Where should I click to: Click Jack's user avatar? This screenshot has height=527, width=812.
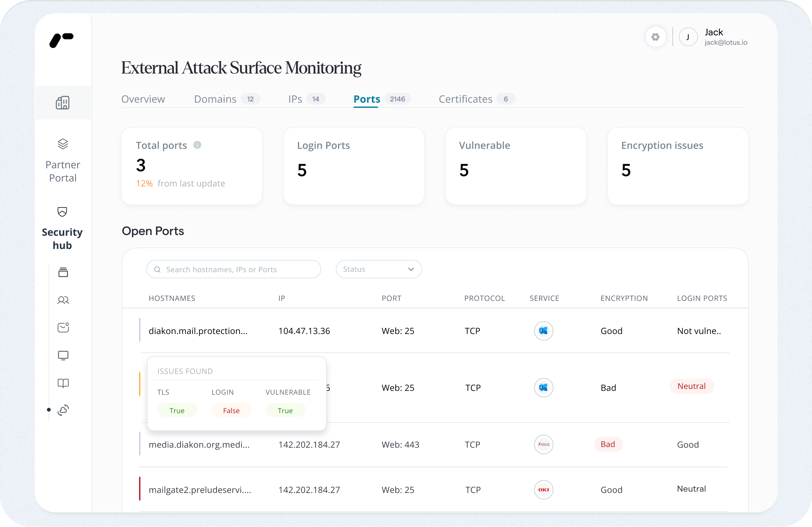coord(688,37)
